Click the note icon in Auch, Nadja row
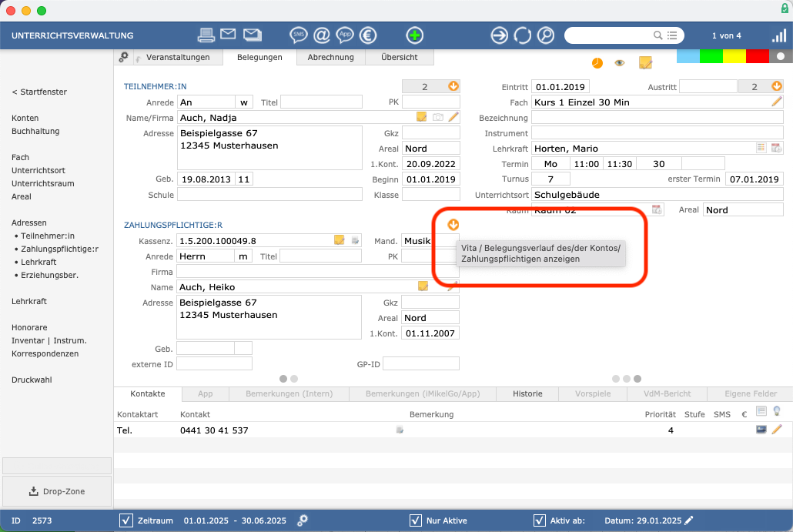Screen dimensions: 793x532 421,117
